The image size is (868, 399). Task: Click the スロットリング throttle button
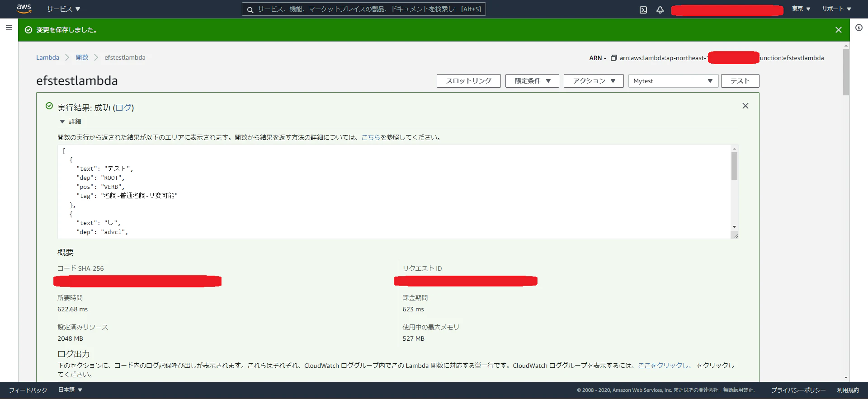pyautogui.click(x=468, y=81)
